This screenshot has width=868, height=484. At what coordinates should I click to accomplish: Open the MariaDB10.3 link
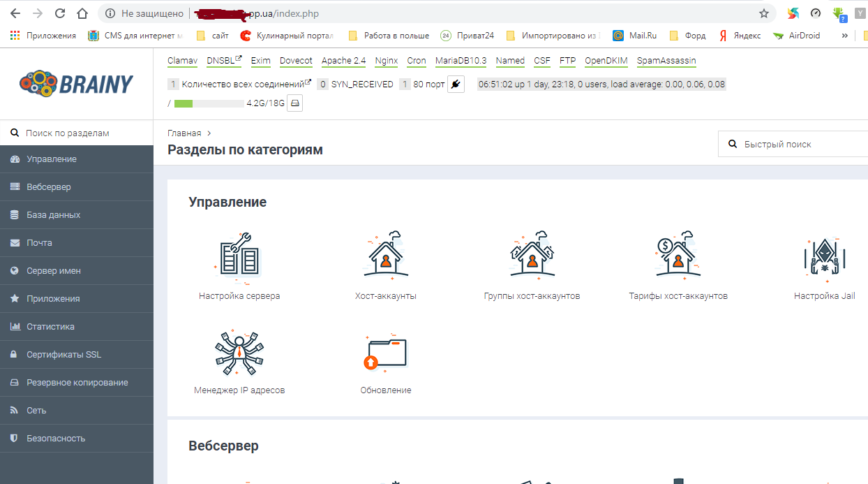click(x=461, y=61)
